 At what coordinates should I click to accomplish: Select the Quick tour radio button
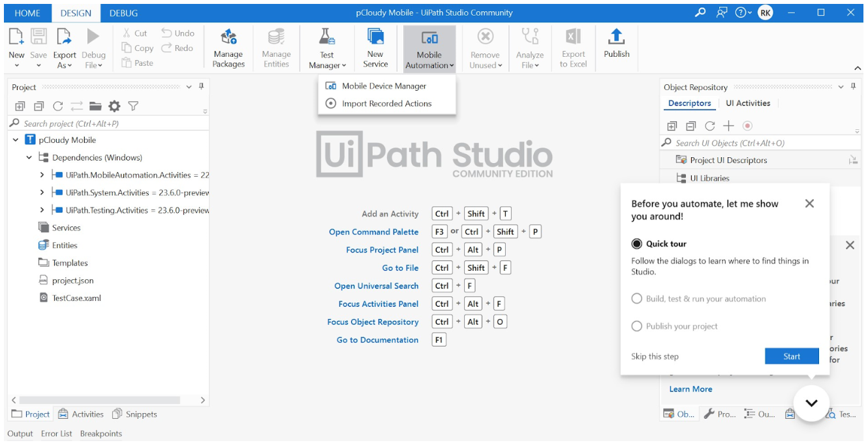pos(637,244)
